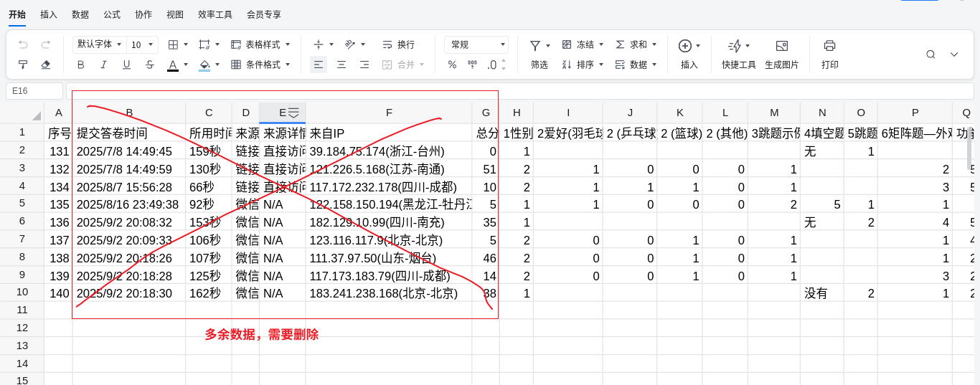The height and width of the screenshot is (385, 980).
Task: Click the undo arrow icon
Action: point(23,44)
